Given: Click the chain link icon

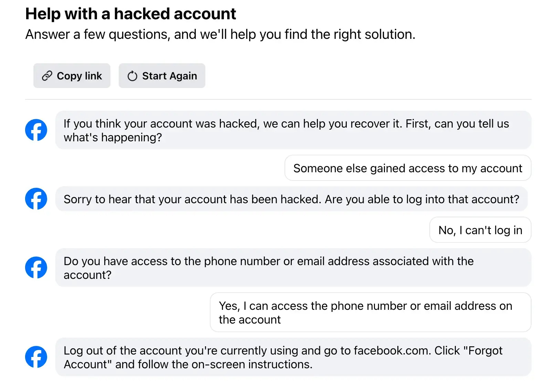Looking at the screenshot, I should 47,76.
